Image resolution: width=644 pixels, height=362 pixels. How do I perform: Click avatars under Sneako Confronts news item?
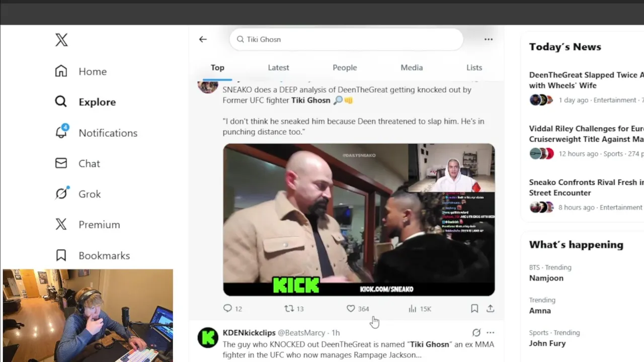pos(541,207)
